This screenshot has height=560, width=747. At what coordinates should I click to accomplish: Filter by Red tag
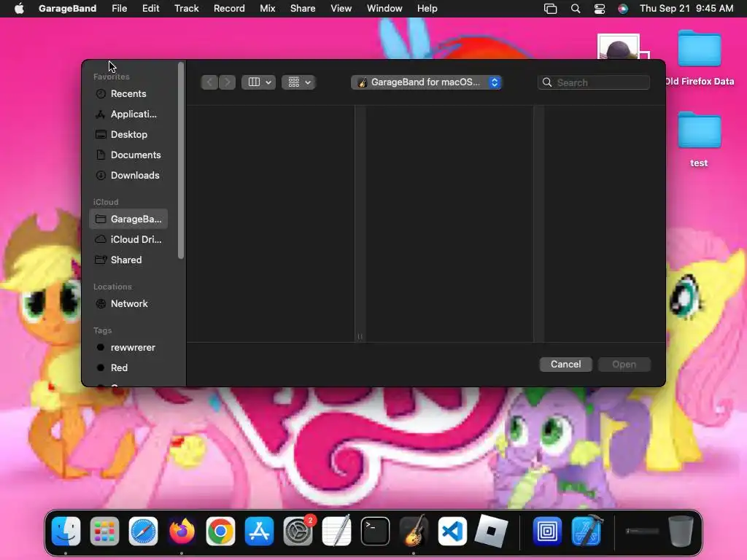128,368
